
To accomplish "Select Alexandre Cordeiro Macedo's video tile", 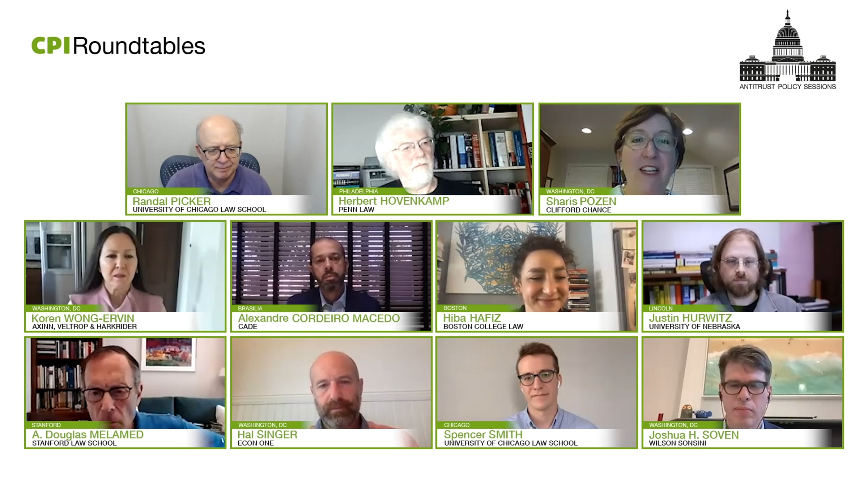I will click(x=331, y=276).
